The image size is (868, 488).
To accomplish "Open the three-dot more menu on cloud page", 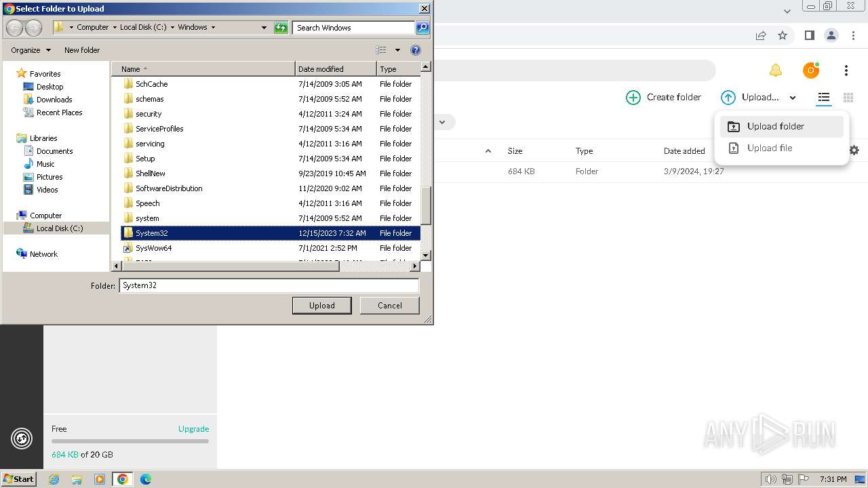I will tap(846, 70).
